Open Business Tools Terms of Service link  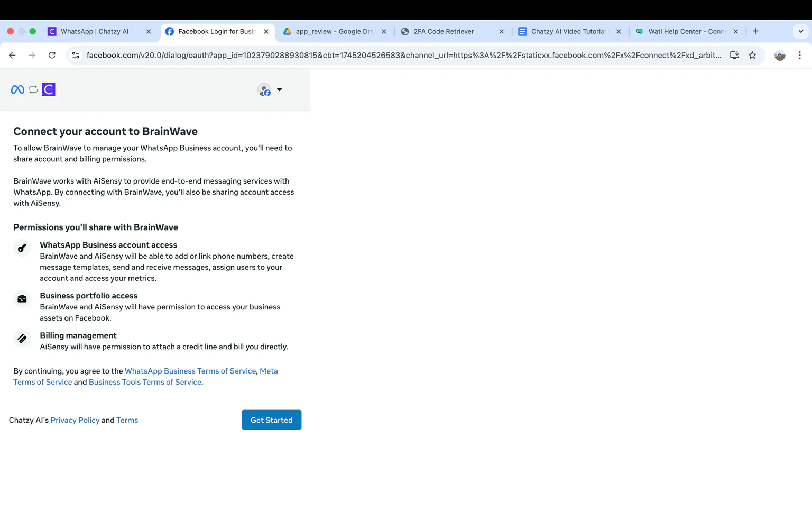pos(145,383)
